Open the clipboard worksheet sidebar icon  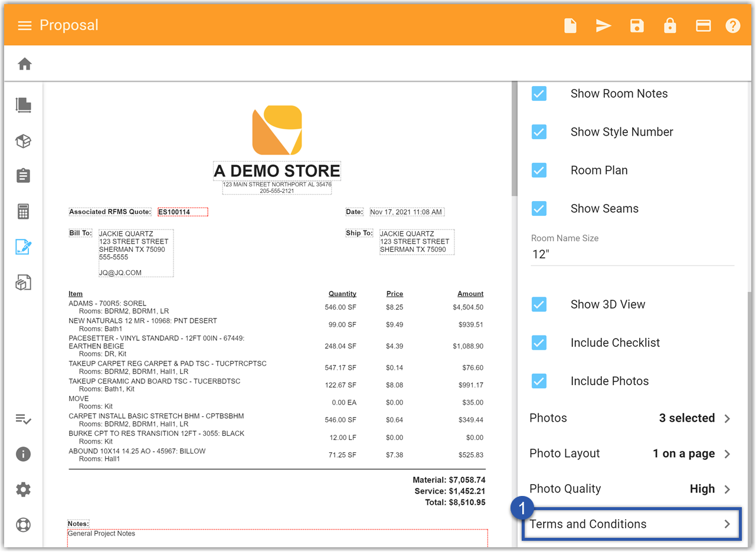point(23,176)
